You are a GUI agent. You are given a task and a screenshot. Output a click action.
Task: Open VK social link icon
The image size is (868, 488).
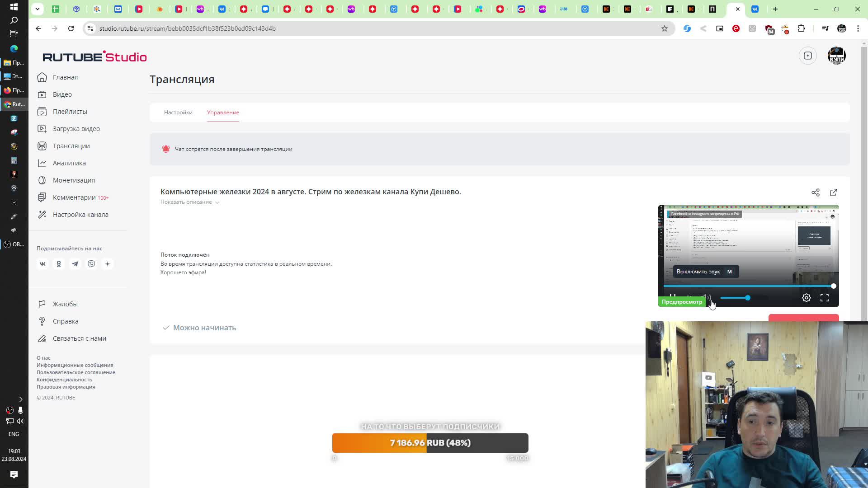[x=42, y=264]
